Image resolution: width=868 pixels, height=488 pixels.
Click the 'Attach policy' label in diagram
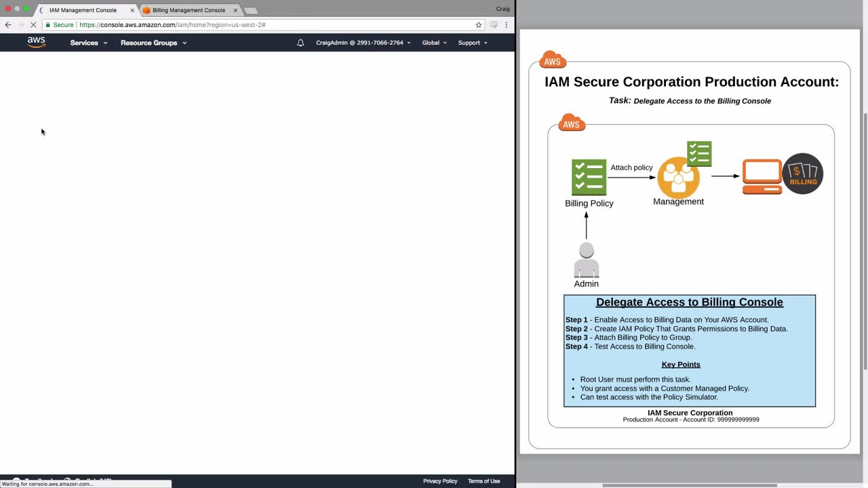(x=631, y=167)
